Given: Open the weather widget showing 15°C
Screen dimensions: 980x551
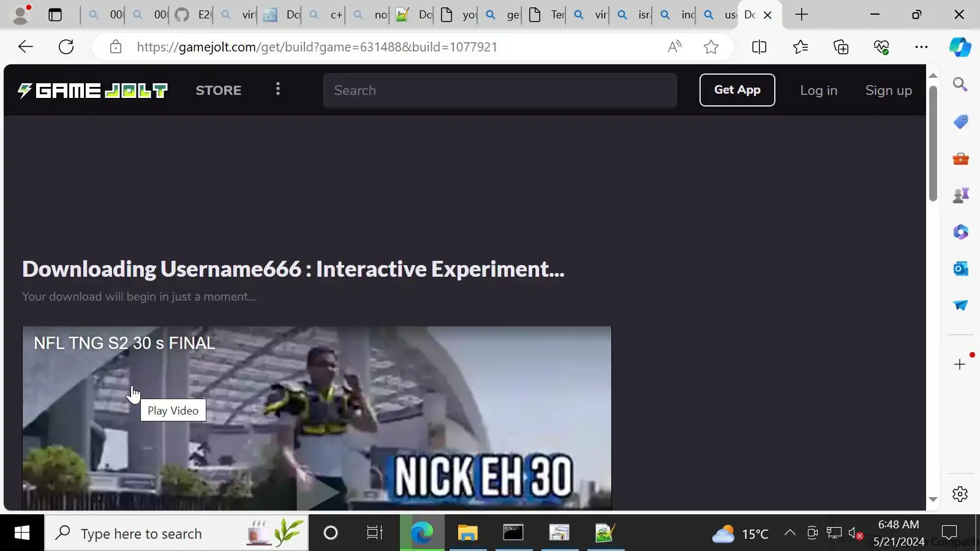Looking at the screenshot, I should 741,534.
